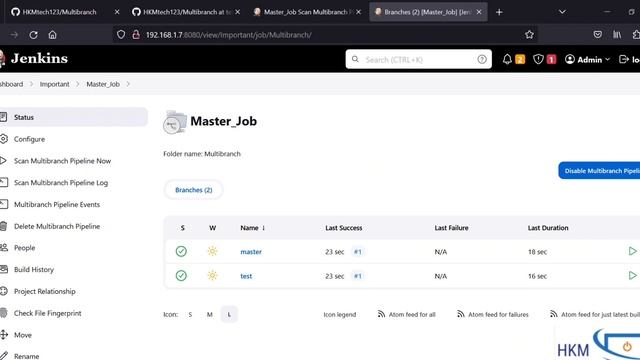Image resolution: width=640 pixels, height=360 pixels.
Task: Open the master branch link
Action: click(251, 252)
